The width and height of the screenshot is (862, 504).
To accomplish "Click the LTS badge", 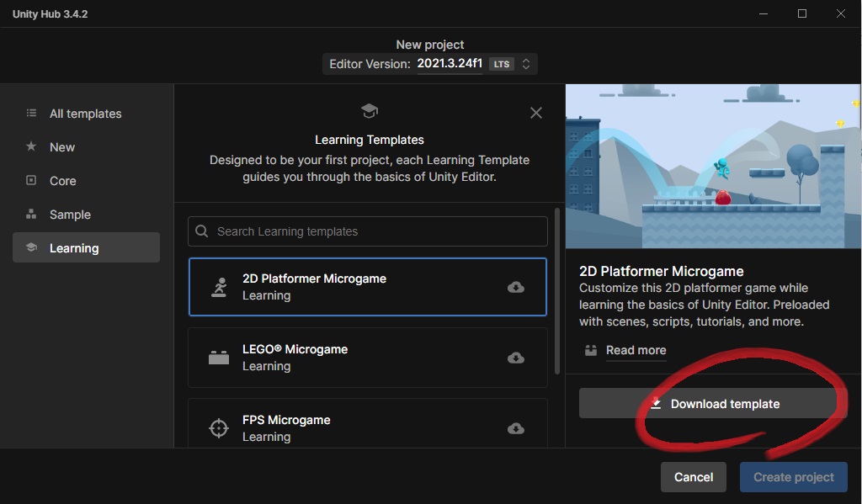I will pyautogui.click(x=502, y=64).
